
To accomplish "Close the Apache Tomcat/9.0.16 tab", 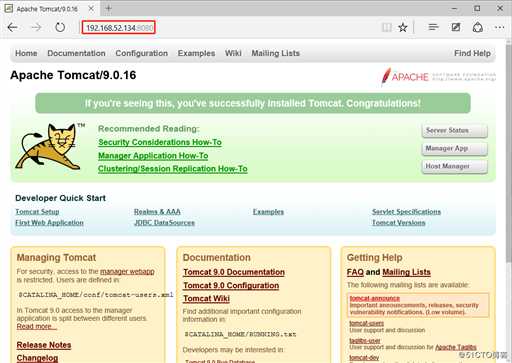I will click(91, 9).
